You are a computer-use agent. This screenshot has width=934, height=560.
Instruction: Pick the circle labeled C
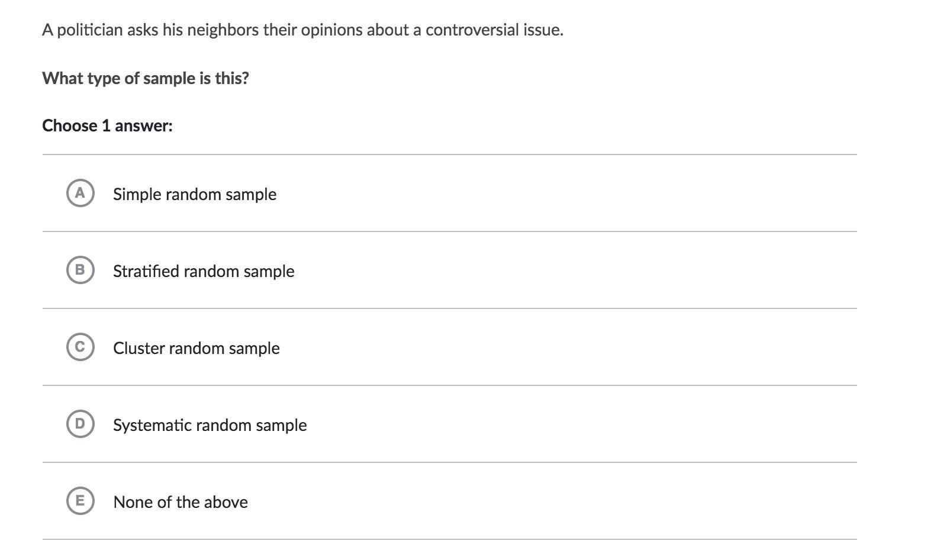(80, 347)
